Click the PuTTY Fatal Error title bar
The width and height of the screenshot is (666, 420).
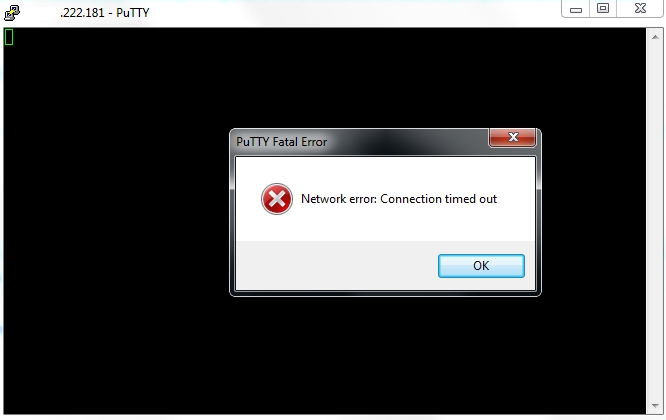[359, 141]
